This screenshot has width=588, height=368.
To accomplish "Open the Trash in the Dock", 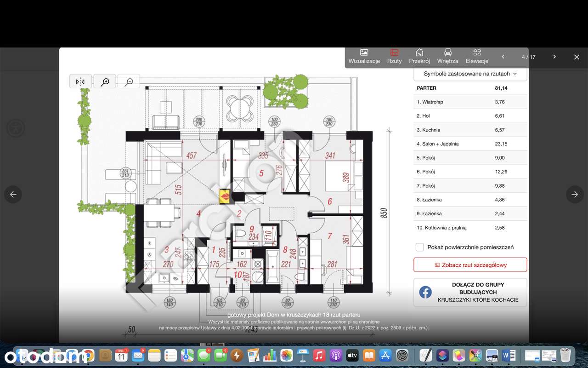I will [x=565, y=355].
